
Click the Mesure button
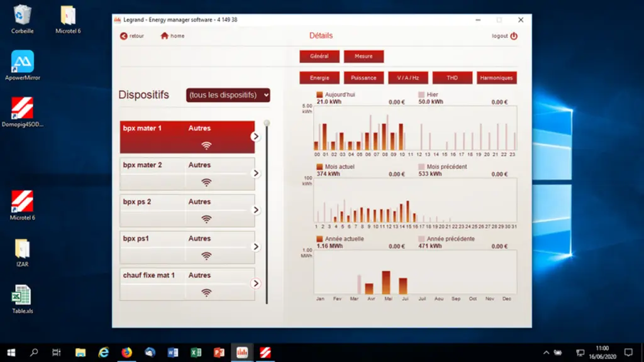pyautogui.click(x=364, y=56)
